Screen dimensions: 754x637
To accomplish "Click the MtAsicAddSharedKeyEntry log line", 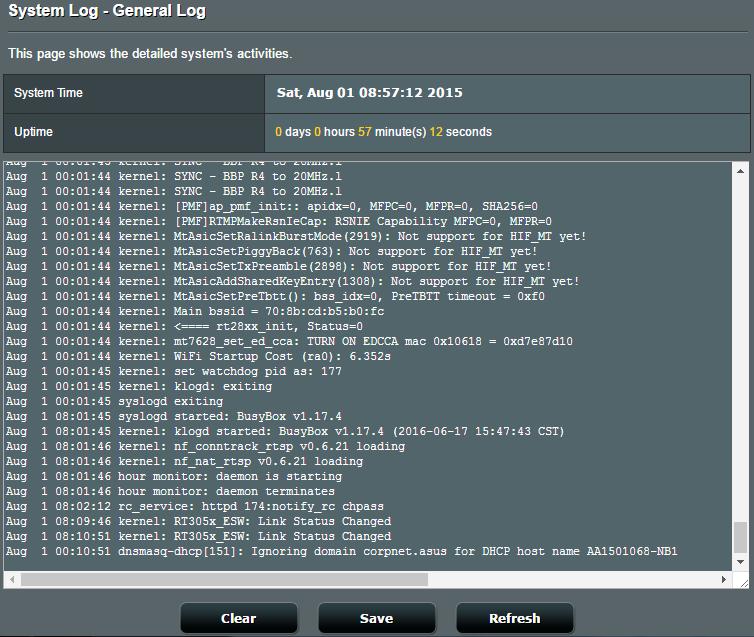I will [x=292, y=281].
